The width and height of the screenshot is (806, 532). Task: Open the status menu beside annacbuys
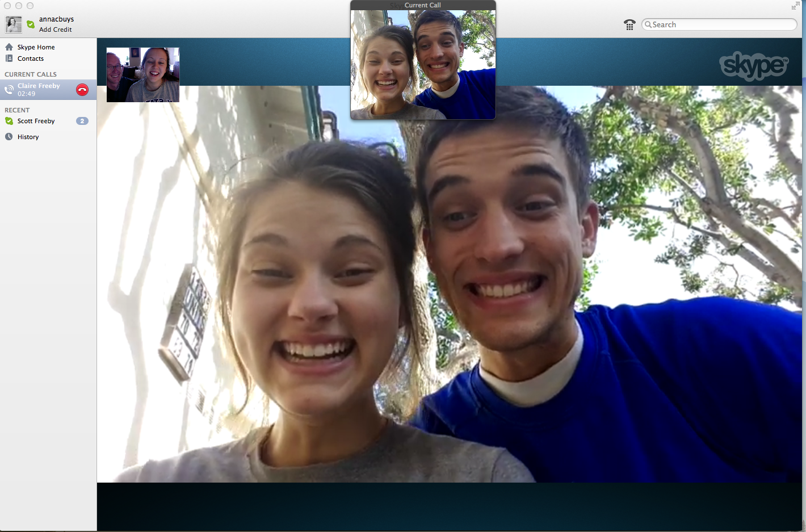[31, 24]
